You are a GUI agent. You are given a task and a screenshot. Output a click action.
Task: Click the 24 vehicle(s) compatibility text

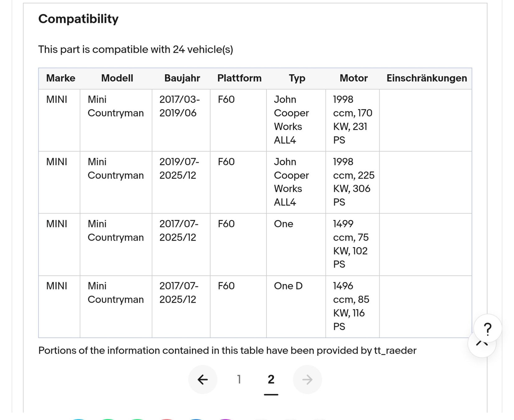(136, 49)
